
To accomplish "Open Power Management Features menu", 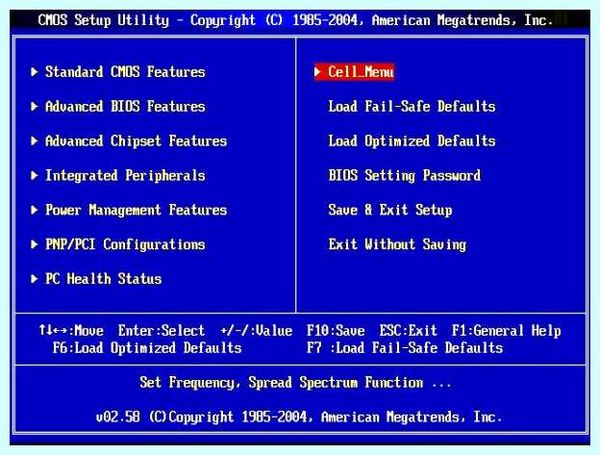I will point(136,210).
